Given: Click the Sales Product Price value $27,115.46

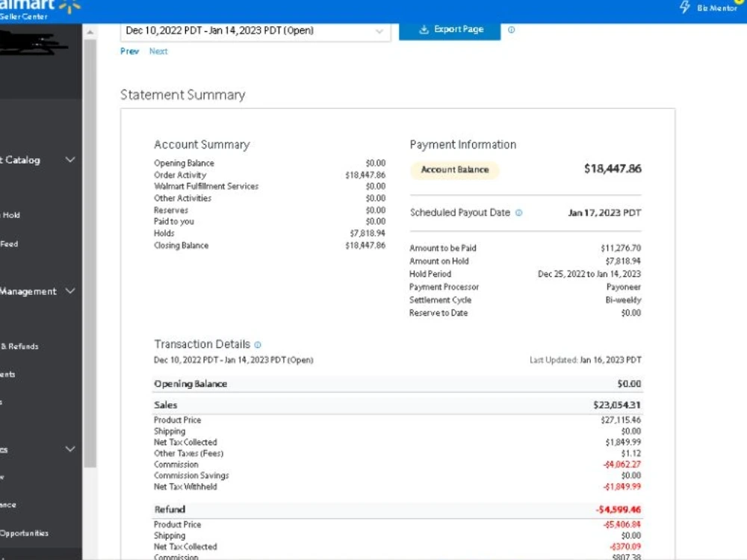Looking at the screenshot, I should pos(621,420).
